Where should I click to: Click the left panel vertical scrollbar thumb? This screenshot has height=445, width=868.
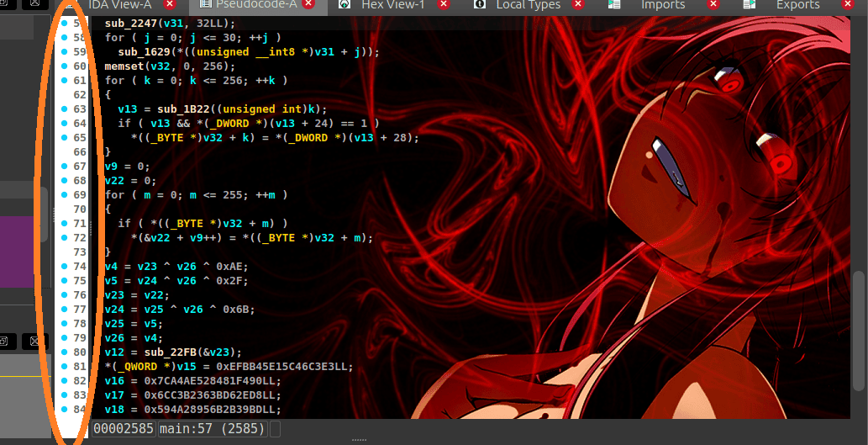pos(44,215)
